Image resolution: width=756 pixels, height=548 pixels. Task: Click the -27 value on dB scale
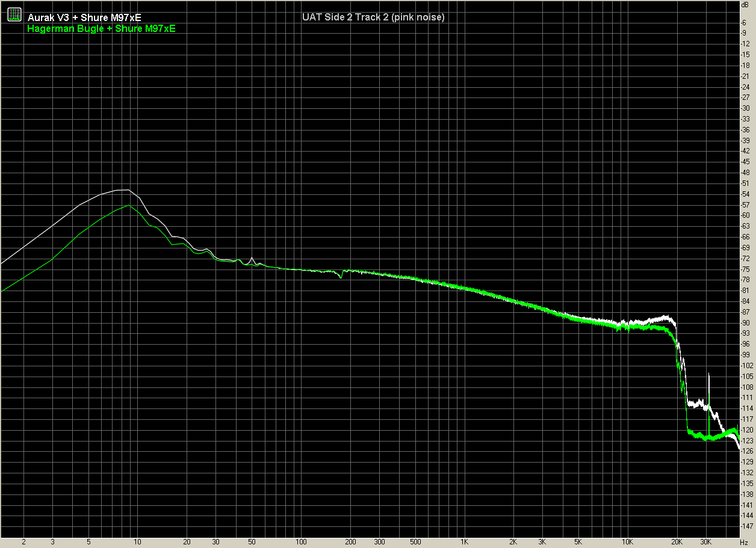click(746, 97)
